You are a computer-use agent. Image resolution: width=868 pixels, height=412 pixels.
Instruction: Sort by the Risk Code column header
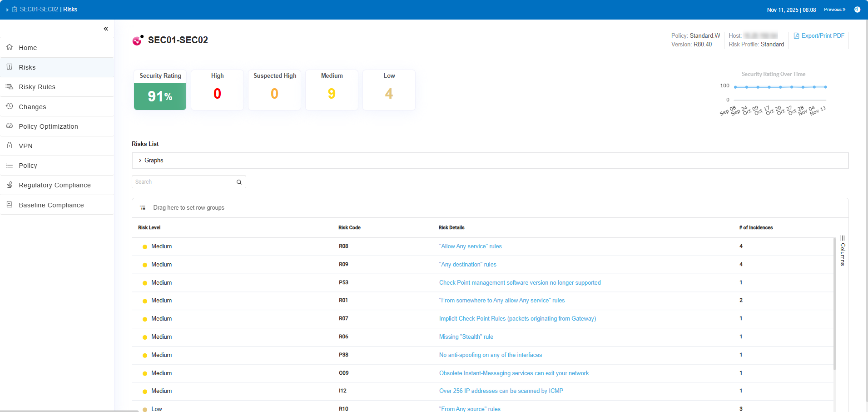click(x=349, y=228)
